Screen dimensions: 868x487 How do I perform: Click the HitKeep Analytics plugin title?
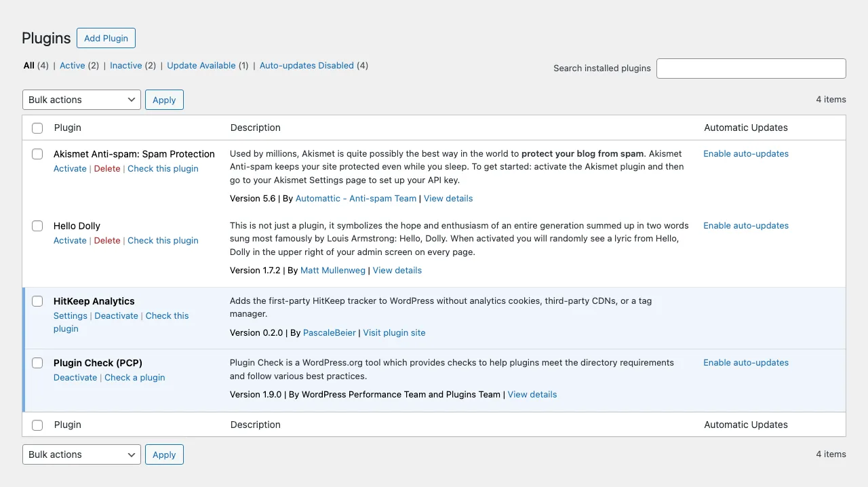click(x=94, y=301)
